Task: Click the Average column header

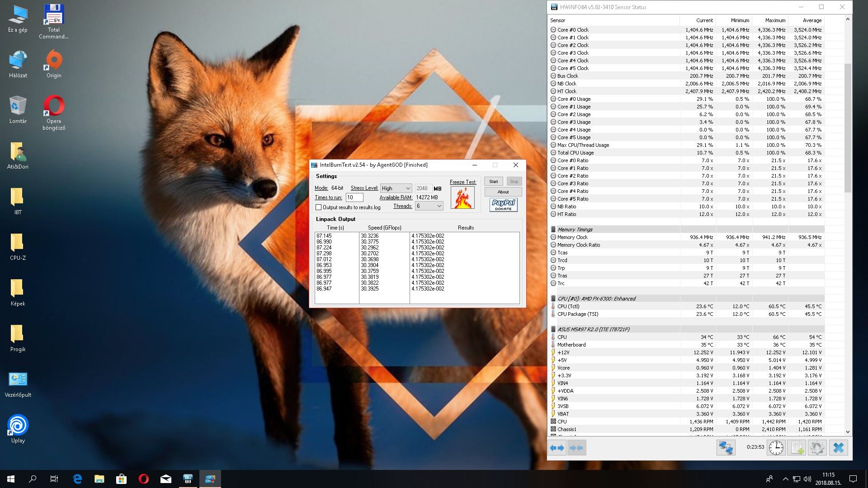Action: (x=811, y=20)
